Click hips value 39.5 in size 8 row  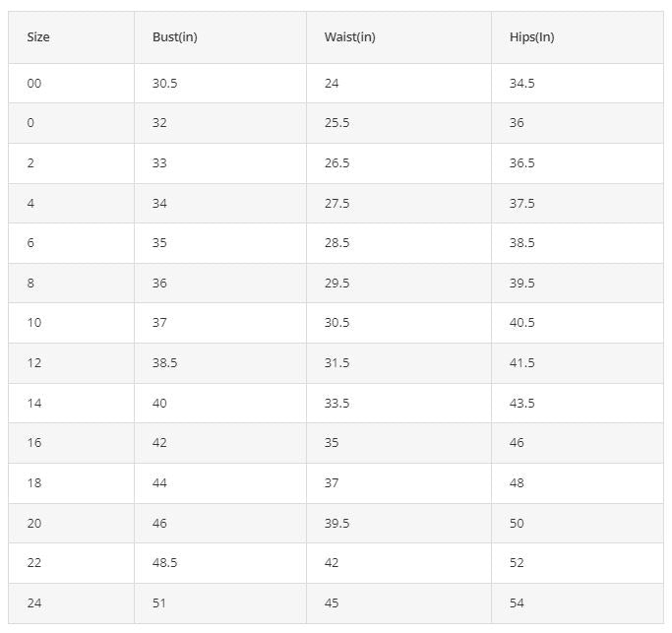[522, 284]
